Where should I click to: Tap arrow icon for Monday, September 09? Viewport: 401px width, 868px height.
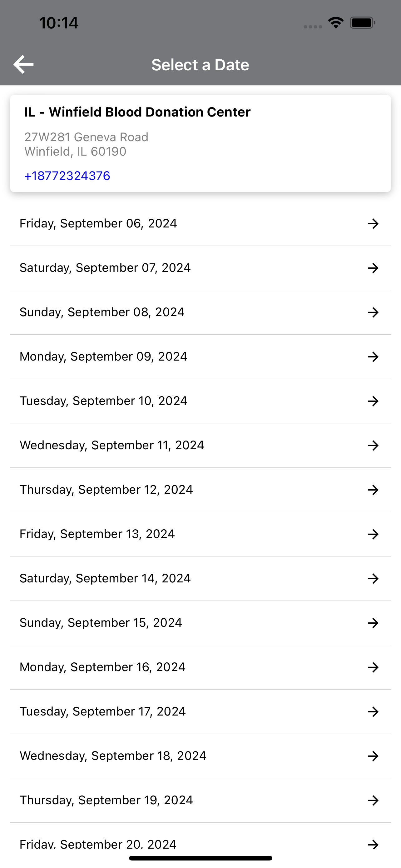click(373, 357)
